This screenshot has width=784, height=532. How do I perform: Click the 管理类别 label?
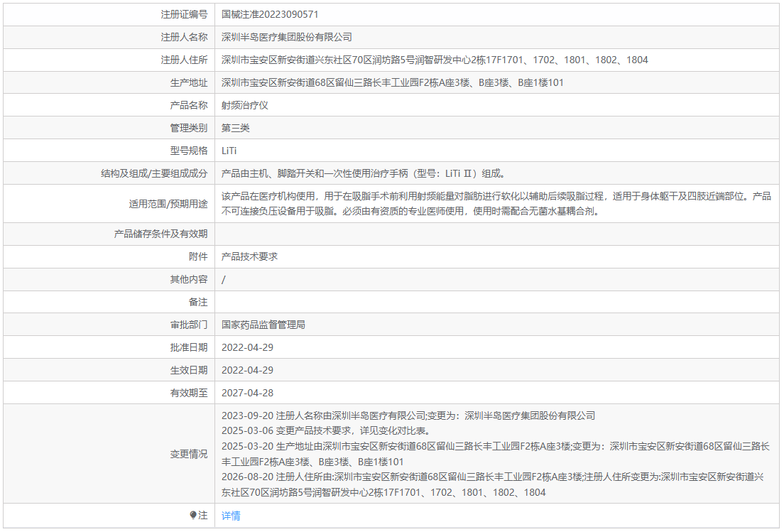[188, 128]
